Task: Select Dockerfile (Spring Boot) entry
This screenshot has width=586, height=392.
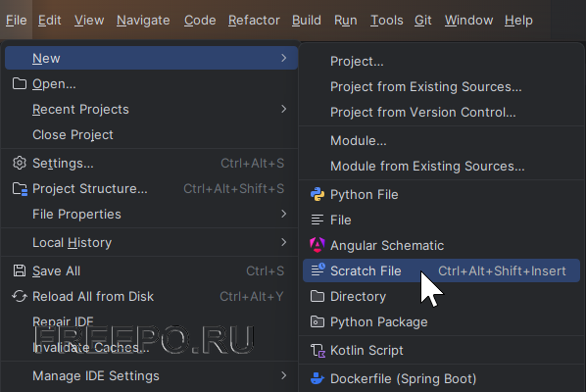Action: [441, 378]
